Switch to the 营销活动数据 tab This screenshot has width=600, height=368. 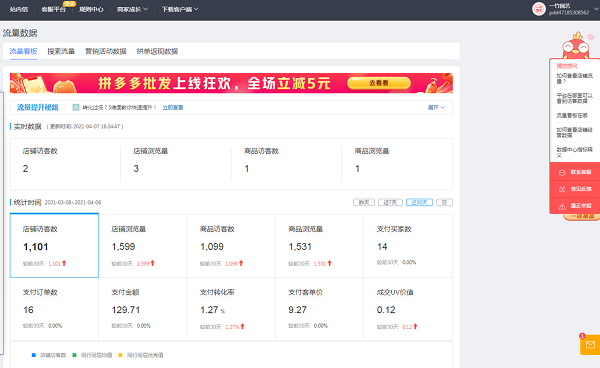point(106,51)
